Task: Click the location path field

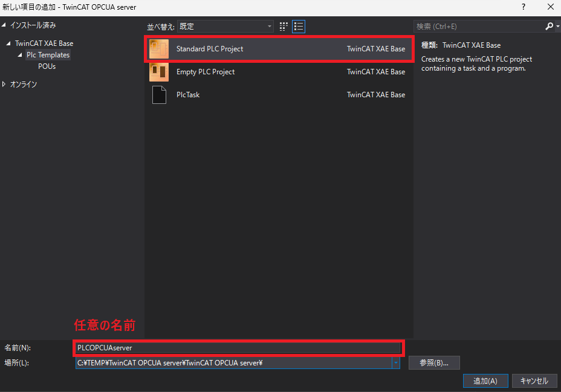Action: click(234, 363)
